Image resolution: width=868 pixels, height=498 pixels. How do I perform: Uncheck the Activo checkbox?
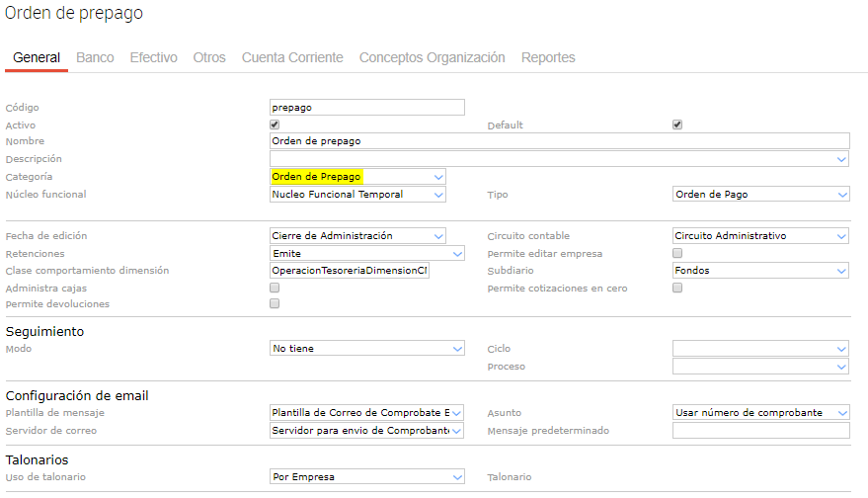pyautogui.click(x=275, y=124)
